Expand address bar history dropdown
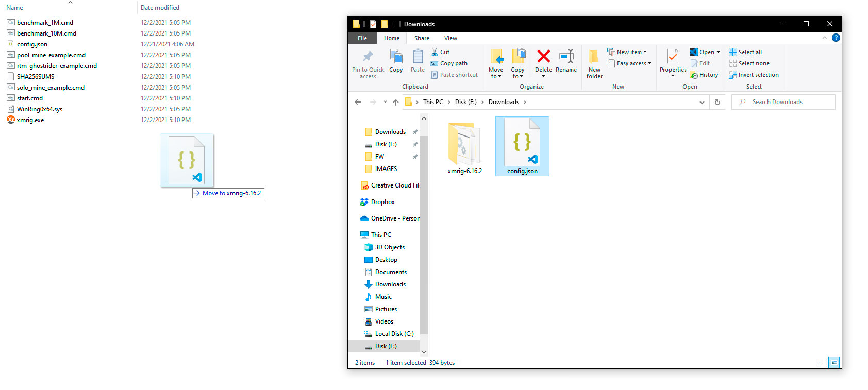Image resolution: width=868 pixels, height=390 pixels. [x=702, y=102]
